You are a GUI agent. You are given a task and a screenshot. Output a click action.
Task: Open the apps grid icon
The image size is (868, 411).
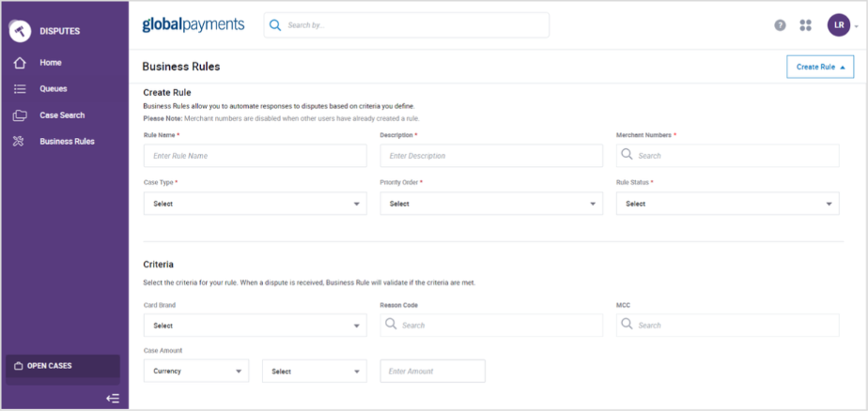pyautogui.click(x=805, y=25)
